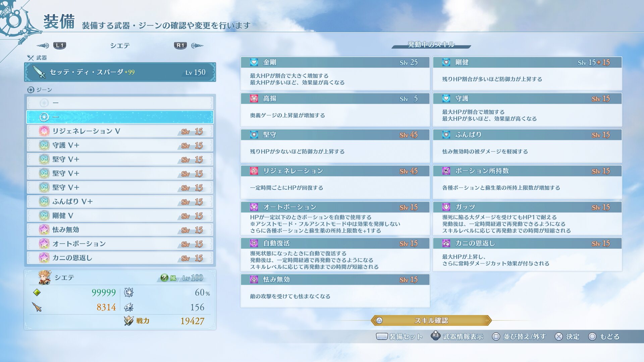Viewport: 644px width, 362px height.
Task: Click the ジーン section icon
Action: click(31, 90)
